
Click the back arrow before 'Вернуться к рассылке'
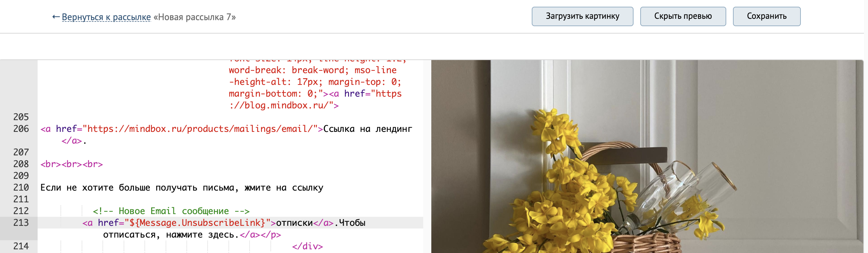(x=56, y=17)
